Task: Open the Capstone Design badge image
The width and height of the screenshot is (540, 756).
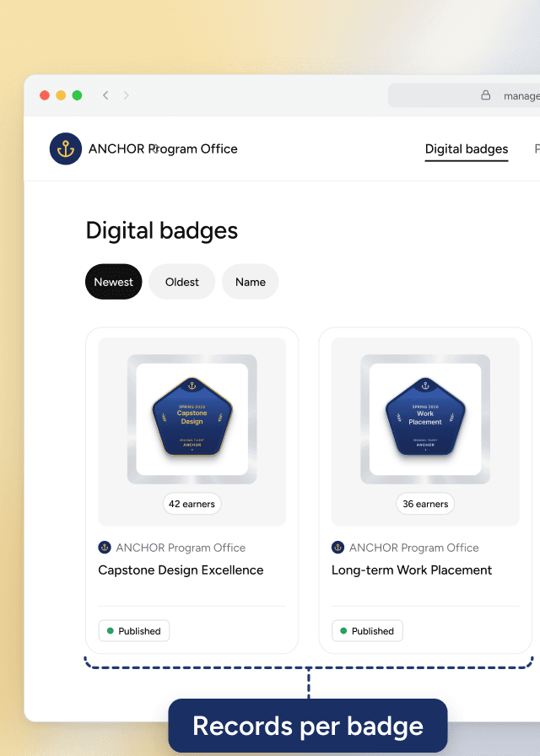Action: coord(192,419)
